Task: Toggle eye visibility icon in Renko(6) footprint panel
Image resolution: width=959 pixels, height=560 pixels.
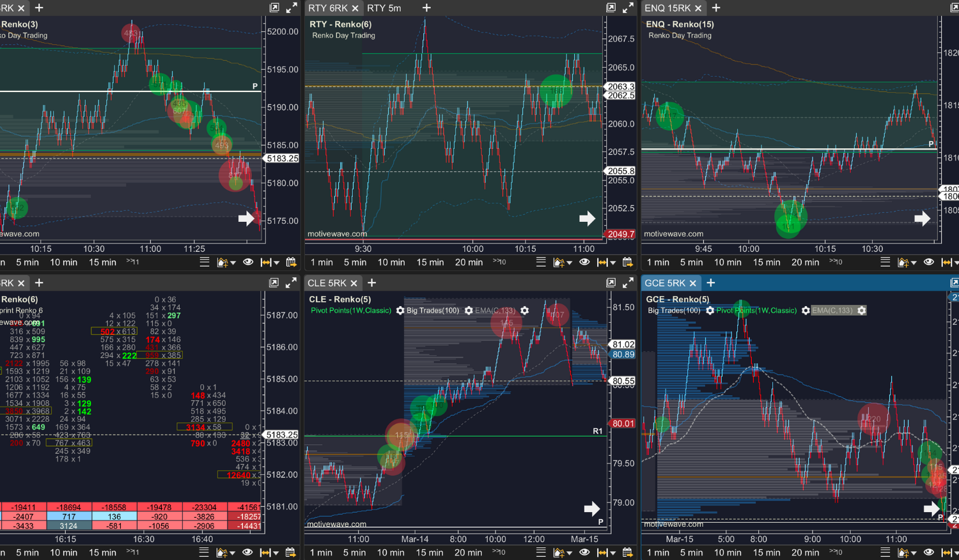Action: tap(247, 552)
